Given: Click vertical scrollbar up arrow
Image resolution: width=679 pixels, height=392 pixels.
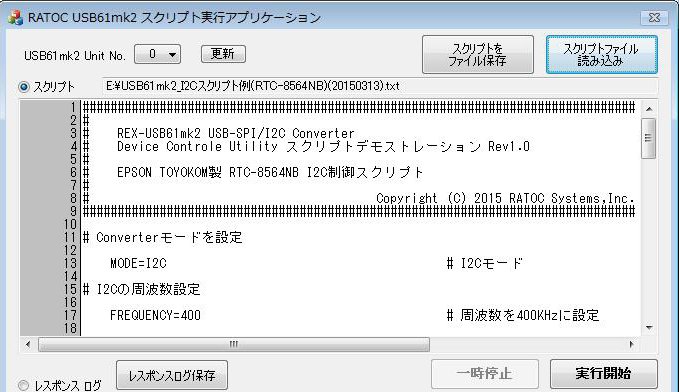Looking at the screenshot, I should (x=649, y=109).
